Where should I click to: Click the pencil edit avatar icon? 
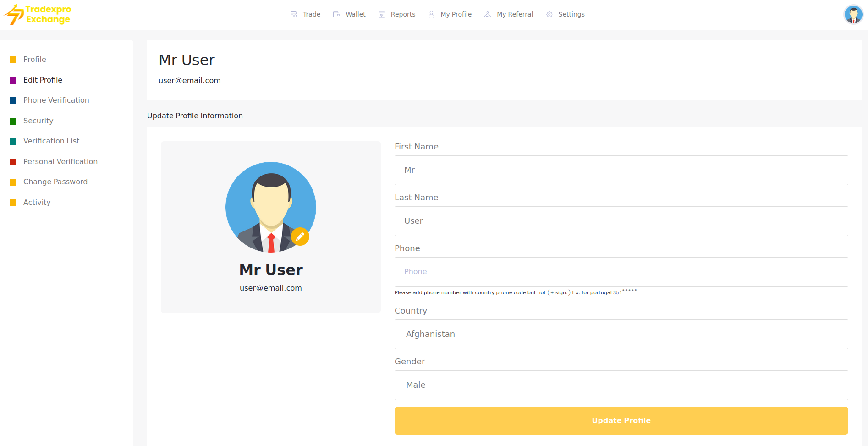click(300, 237)
